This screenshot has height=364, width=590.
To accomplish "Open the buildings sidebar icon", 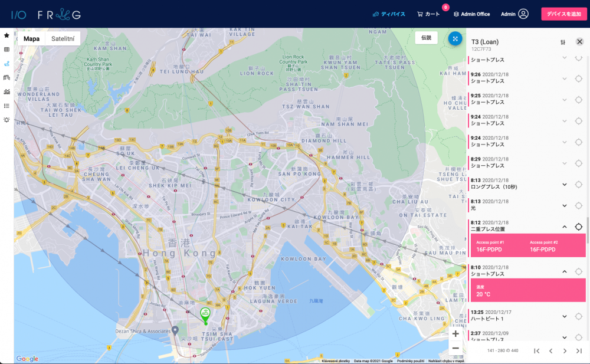I will click(6, 77).
